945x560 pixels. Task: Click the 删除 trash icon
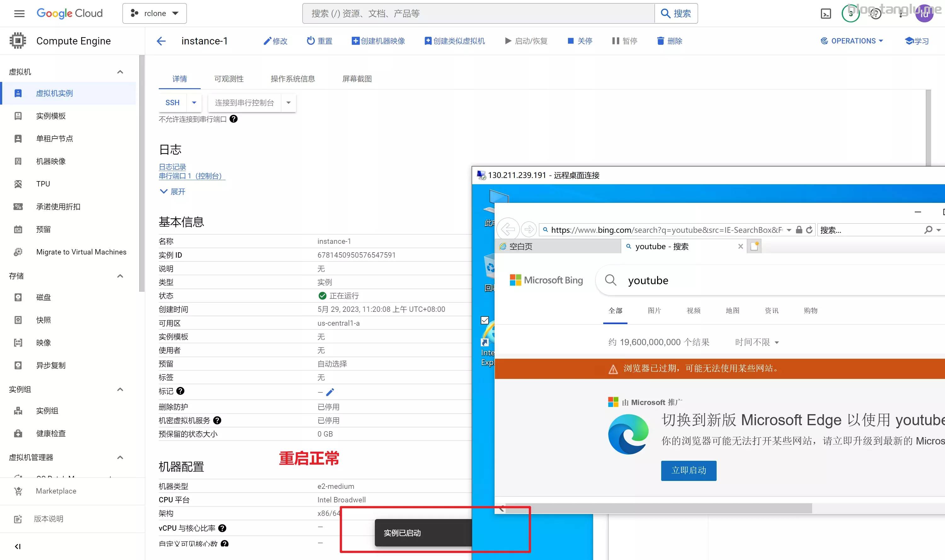660,41
